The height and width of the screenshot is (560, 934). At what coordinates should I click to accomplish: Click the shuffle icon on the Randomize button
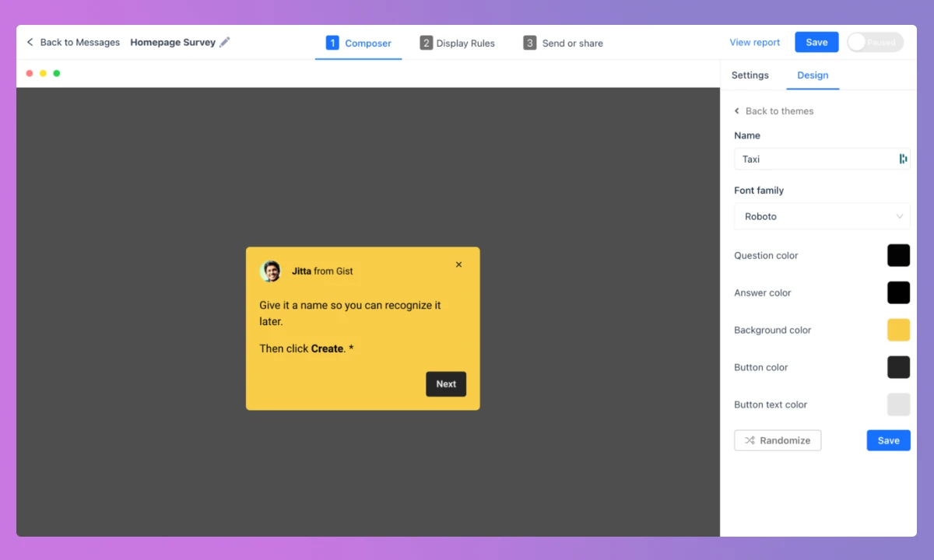pos(750,440)
